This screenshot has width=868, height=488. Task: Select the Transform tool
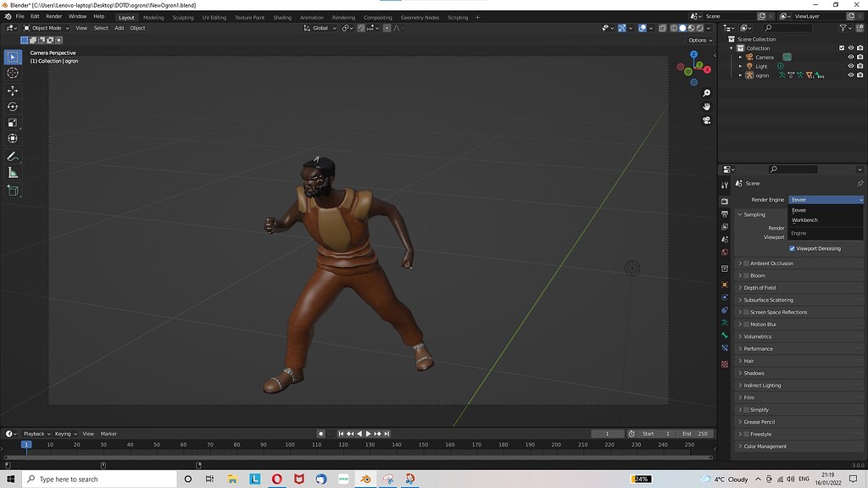click(13, 138)
